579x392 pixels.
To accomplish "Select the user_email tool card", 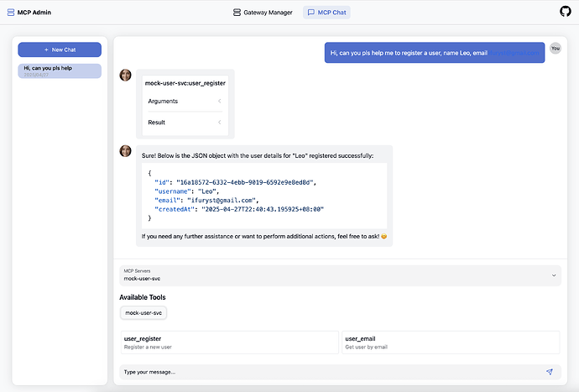I will tap(450, 342).
